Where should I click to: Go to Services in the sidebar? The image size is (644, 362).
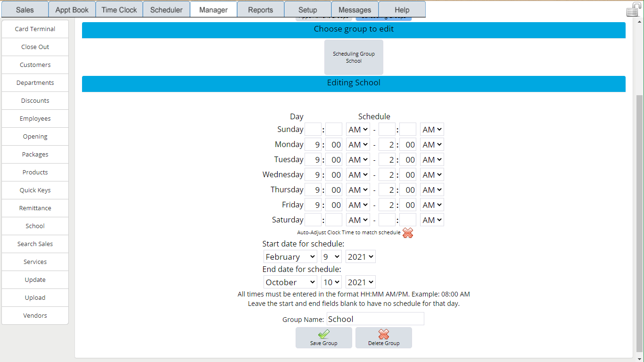coord(35,262)
